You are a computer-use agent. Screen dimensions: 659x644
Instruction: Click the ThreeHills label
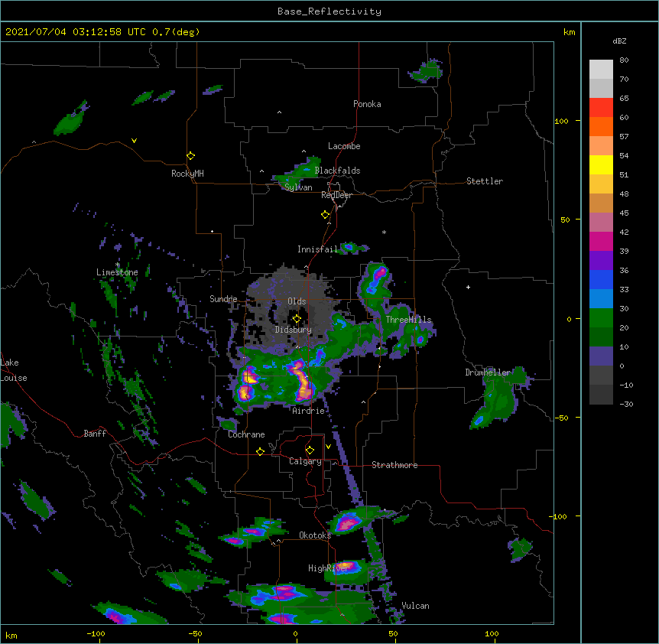tap(408, 320)
